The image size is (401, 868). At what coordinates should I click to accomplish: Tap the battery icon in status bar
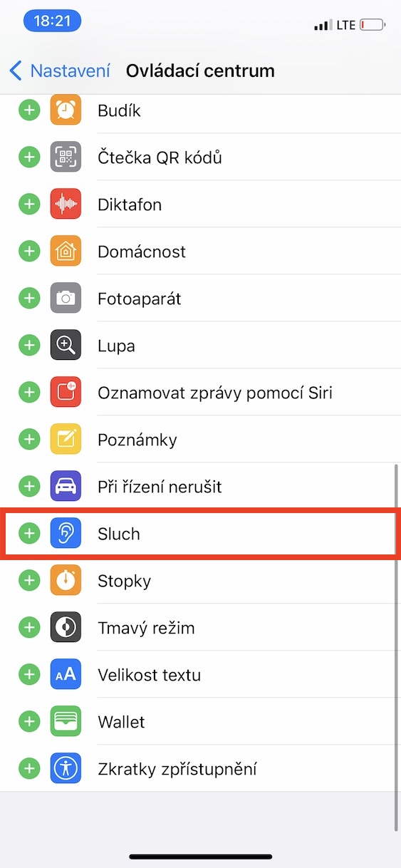tap(373, 25)
